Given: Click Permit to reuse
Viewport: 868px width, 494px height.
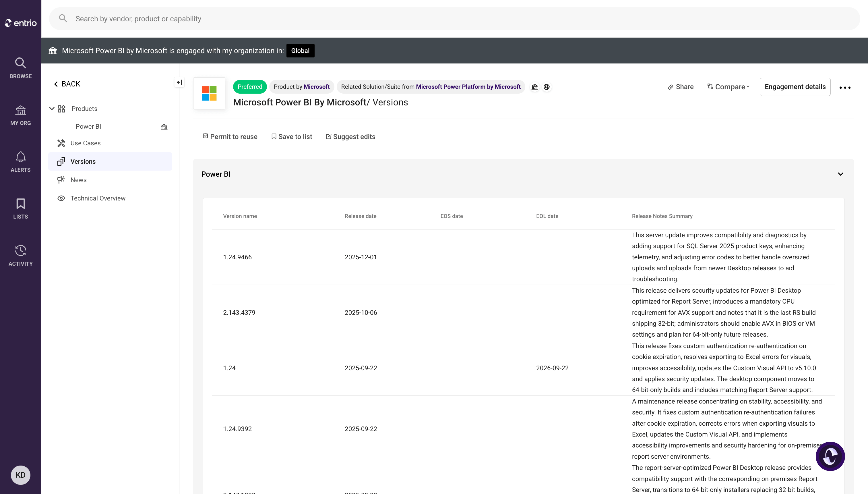Looking at the screenshot, I should pyautogui.click(x=230, y=137).
